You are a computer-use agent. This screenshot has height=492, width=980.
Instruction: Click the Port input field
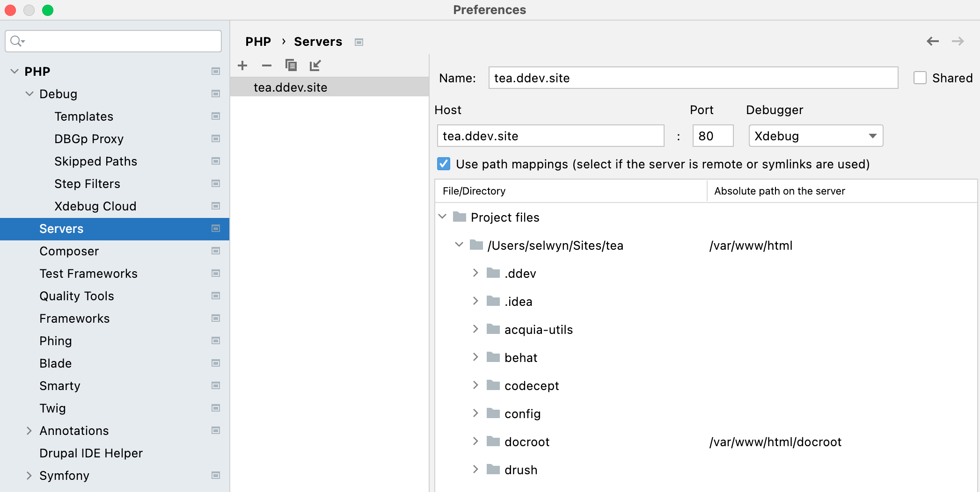(x=713, y=136)
